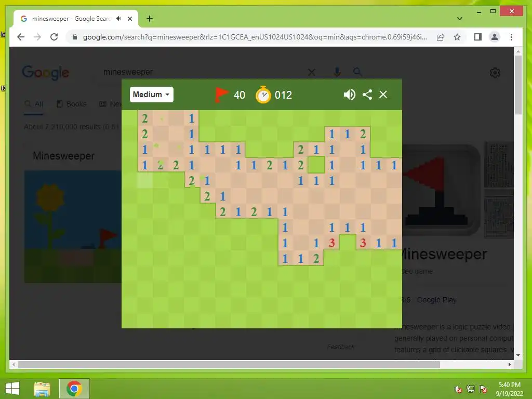
Task: View site information lock icon
Action: [75, 37]
